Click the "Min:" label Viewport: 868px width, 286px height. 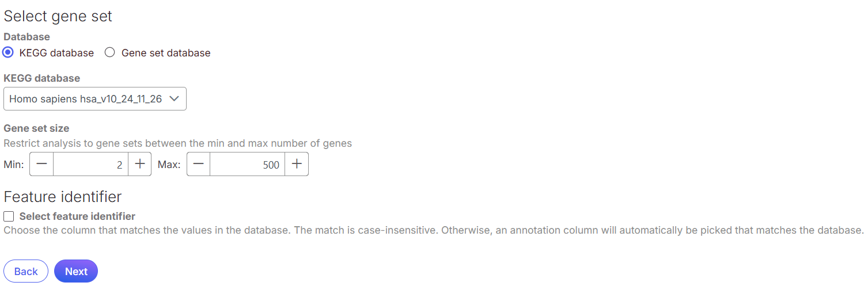point(14,165)
